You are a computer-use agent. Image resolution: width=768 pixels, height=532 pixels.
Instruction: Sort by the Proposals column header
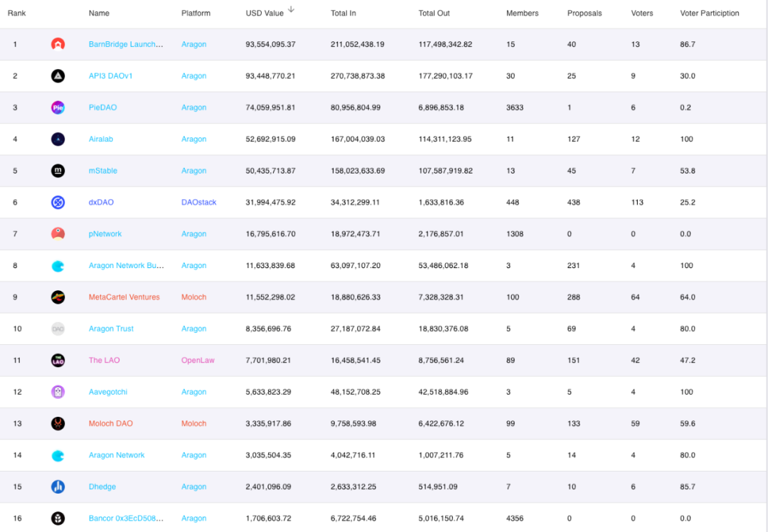point(585,14)
